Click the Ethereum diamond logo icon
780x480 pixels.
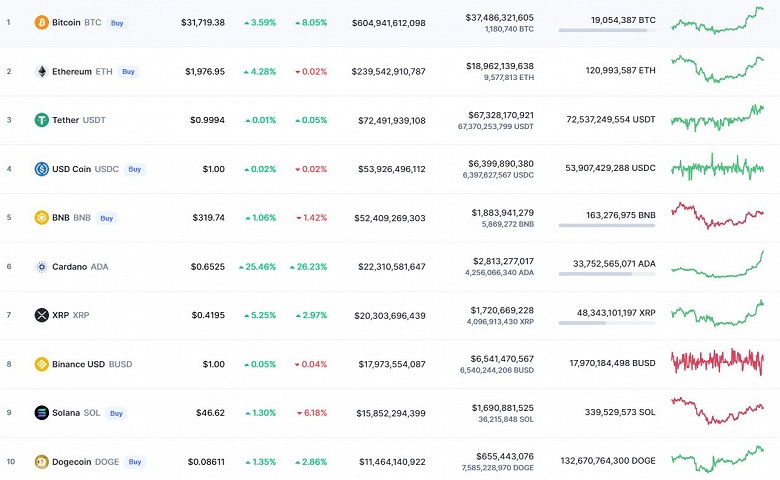coord(41,71)
